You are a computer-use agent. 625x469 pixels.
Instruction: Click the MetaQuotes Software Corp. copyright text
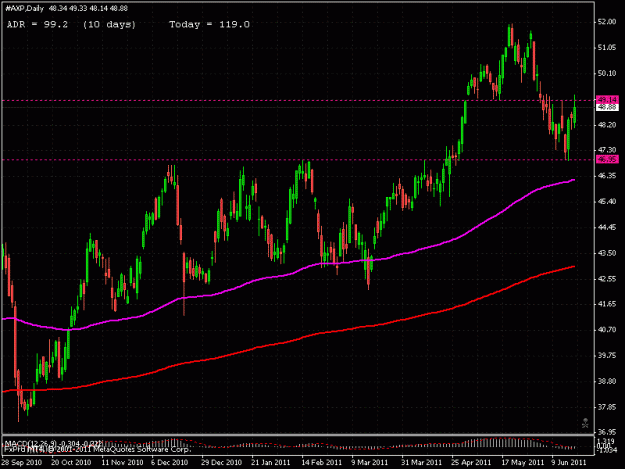tap(98, 449)
